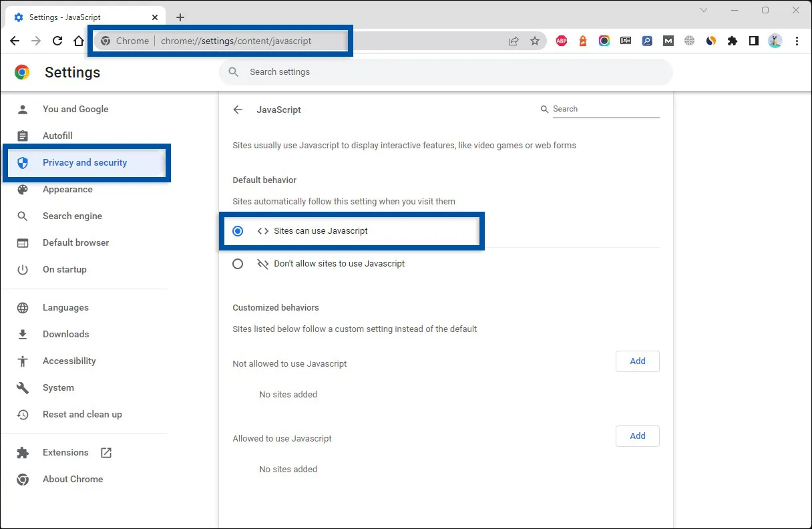Open the Extensions puzzle piece menu

pos(733,41)
